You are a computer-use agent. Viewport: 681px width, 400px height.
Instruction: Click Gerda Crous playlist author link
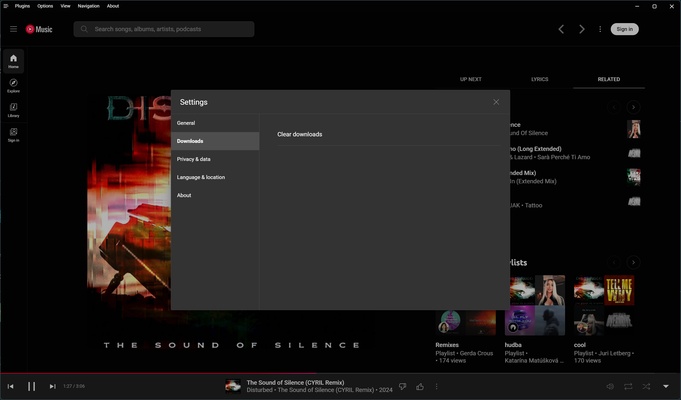pyautogui.click(x=476, y=353)
